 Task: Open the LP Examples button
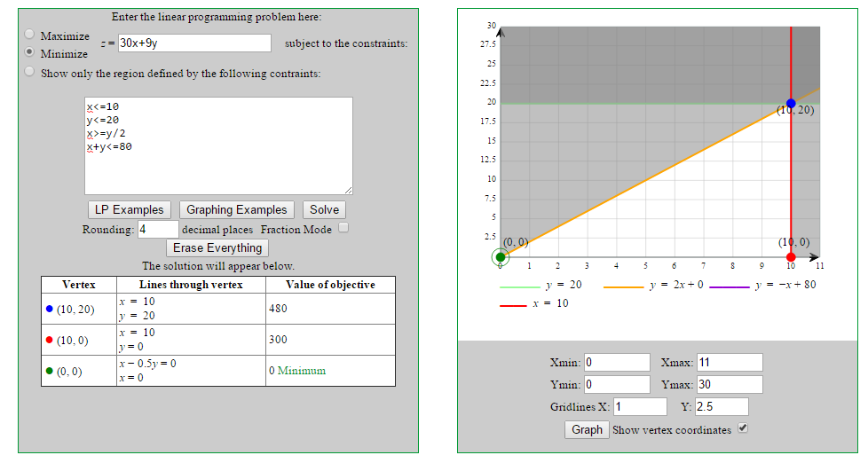(x=130, y=209)
